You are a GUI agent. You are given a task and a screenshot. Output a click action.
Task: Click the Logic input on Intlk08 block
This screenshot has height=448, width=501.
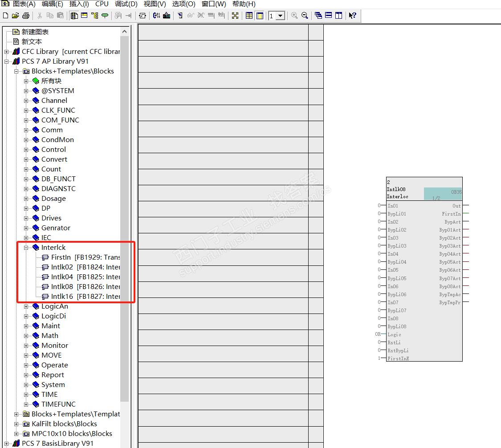point(394,334)
